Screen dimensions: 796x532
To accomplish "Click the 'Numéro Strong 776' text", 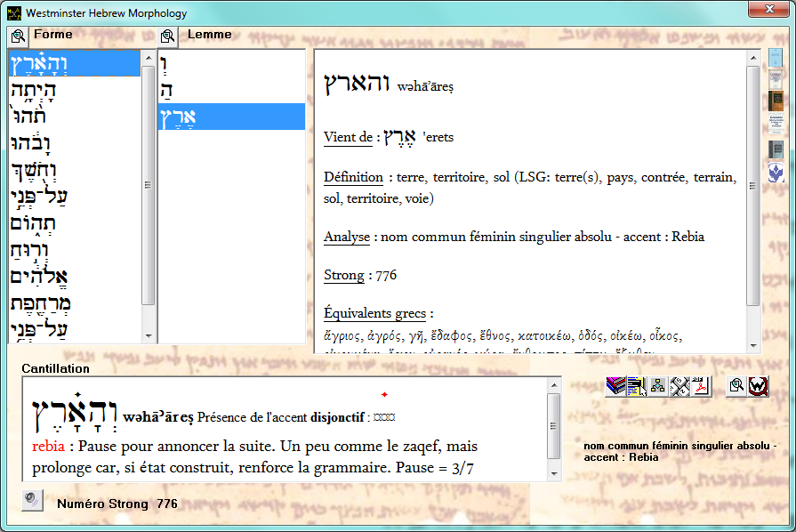I will (x=117, y=504).
